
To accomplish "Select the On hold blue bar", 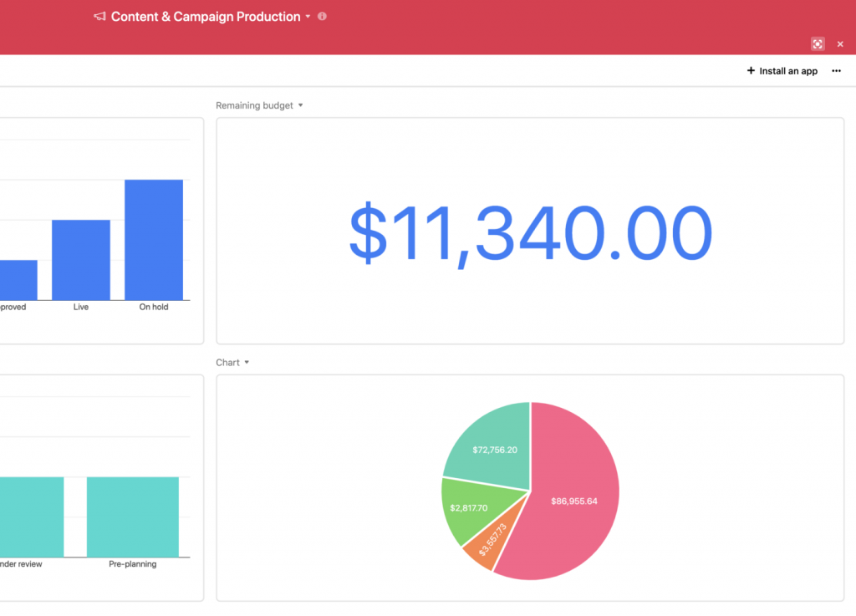I will pos(154,240).
